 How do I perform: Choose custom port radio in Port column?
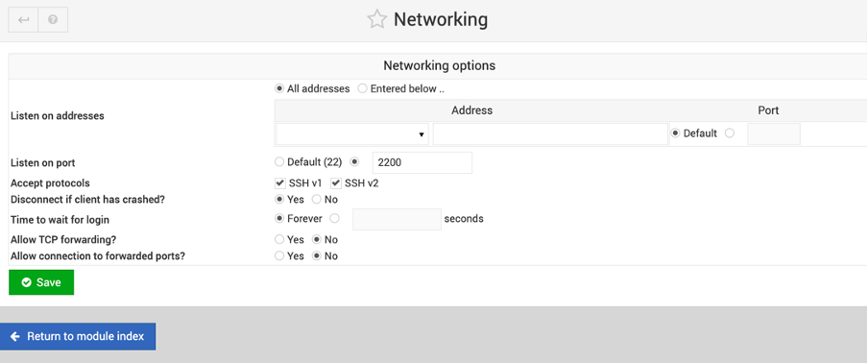point(730,133)
